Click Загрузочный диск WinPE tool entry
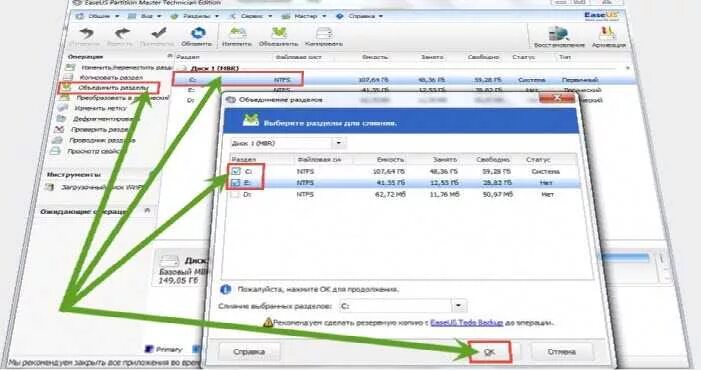 tap(102, 187)
